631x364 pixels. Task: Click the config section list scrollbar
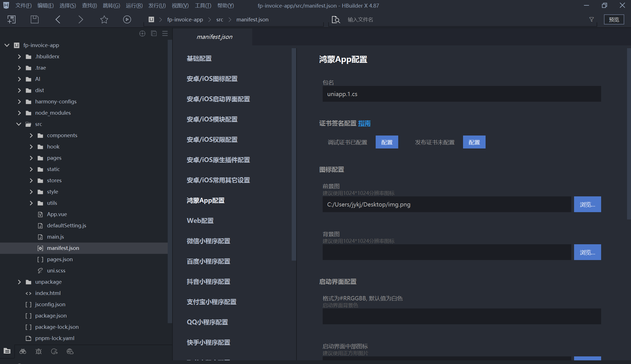(294, 154)
